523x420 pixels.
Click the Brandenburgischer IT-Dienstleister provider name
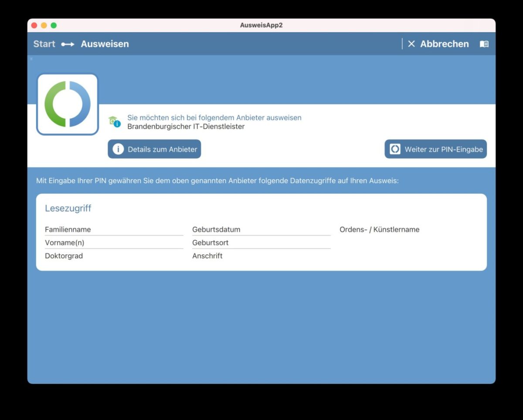coord(186,127)
